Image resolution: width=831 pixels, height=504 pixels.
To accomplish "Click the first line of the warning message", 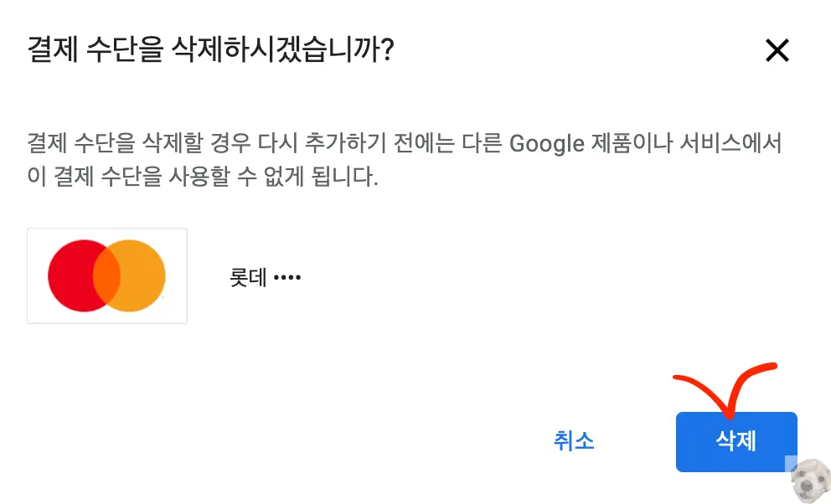I will click(x=405, y=144).
